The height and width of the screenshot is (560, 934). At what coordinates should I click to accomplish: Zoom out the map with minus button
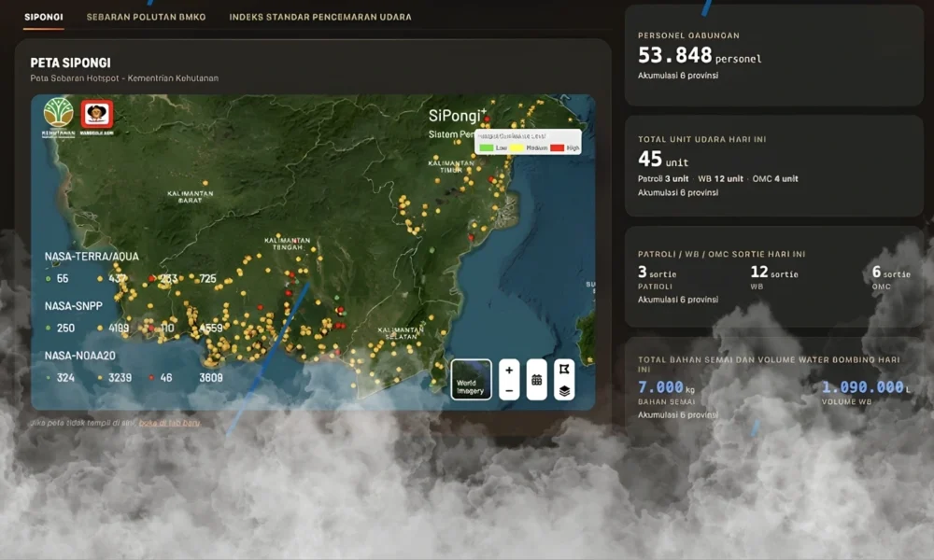pos(509,390)
